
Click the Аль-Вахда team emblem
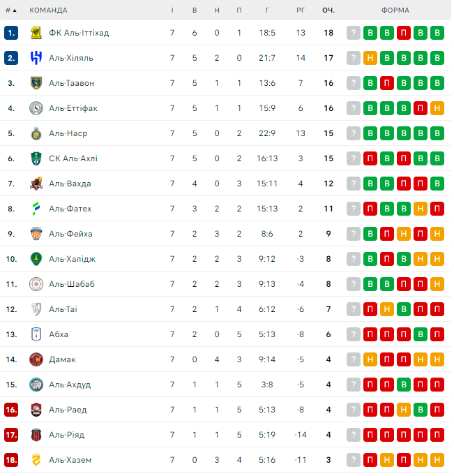point(36,184)
